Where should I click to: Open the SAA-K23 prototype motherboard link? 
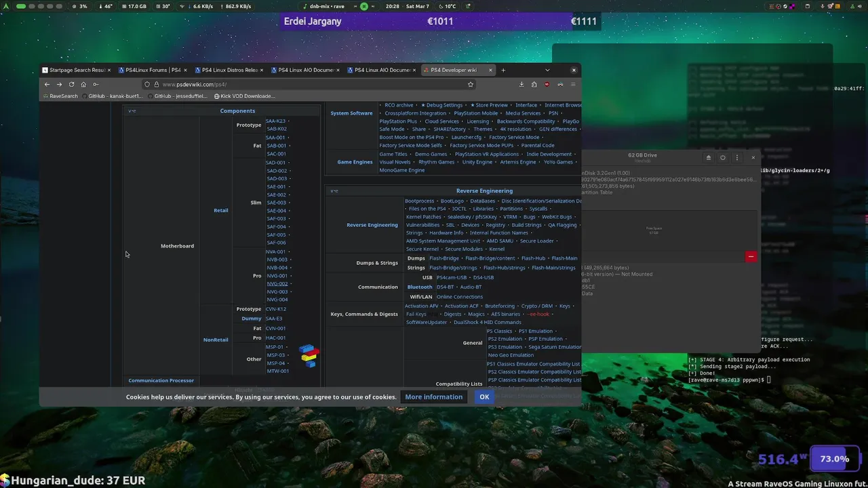[x=275, y=121]
